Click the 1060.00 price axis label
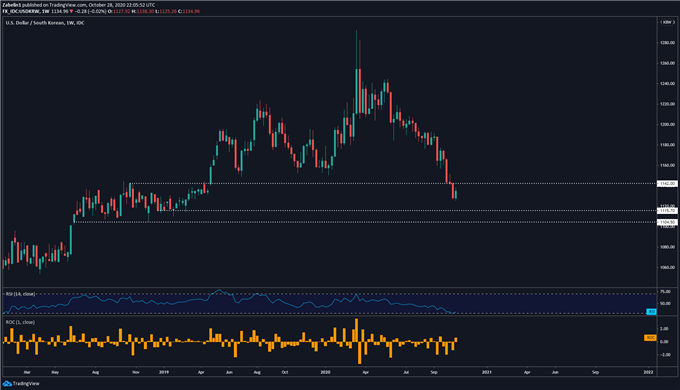The height and width of the screenshot is (390, 680). [x=667, y=267]
